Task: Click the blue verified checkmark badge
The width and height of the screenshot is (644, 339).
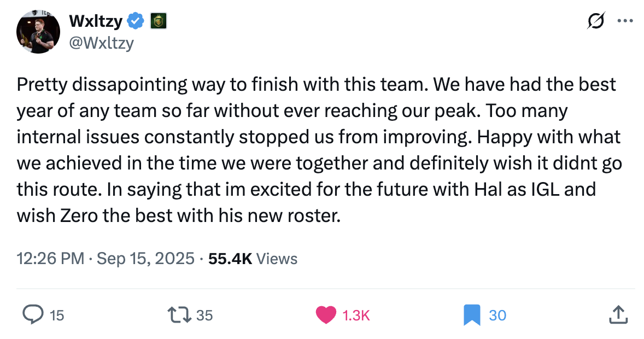Action: click(136, 21)
